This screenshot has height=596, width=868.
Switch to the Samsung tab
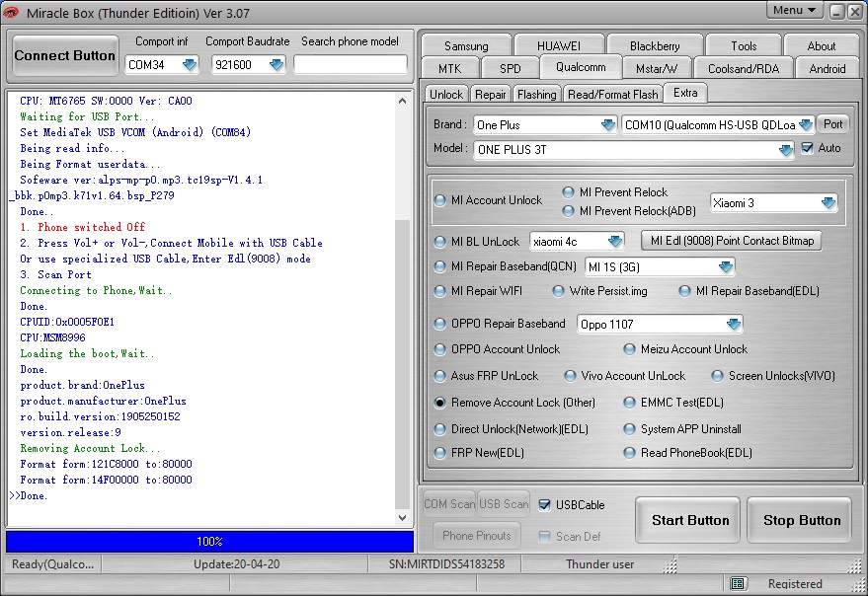click(466, 46)
